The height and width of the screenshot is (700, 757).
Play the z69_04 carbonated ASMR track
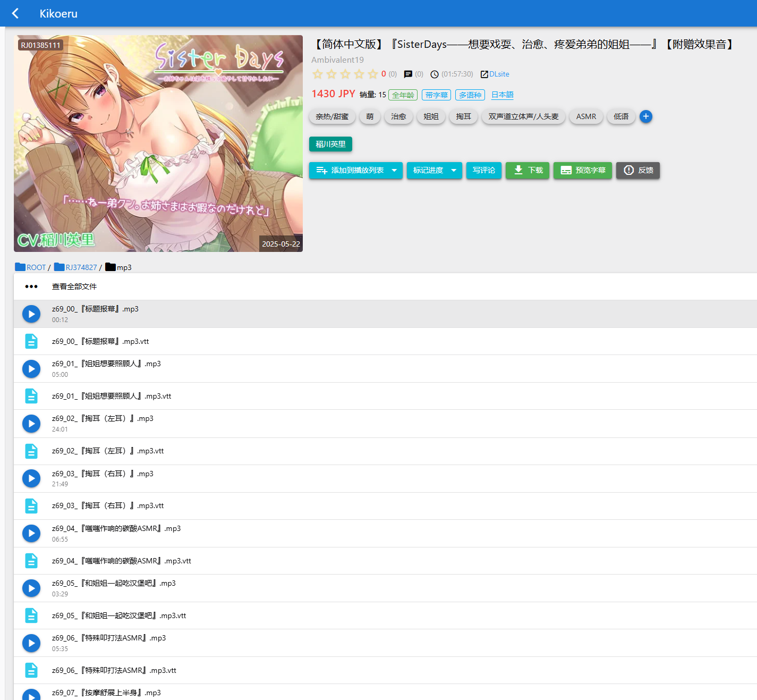[31, 533]
